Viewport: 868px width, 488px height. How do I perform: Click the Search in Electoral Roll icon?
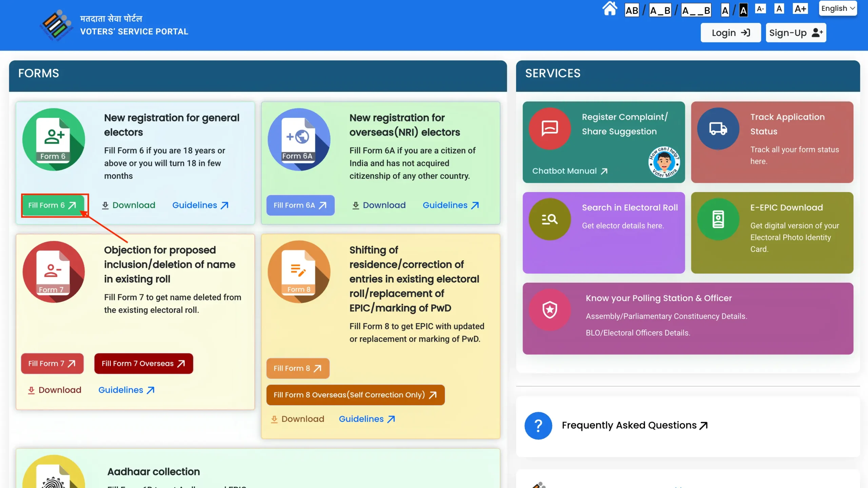tap(550, 219)
